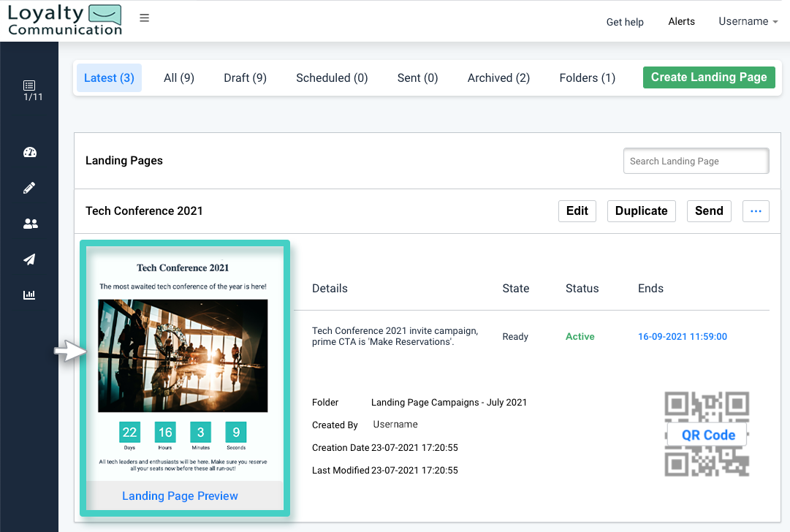Expand the Username dropdown menu

click(748, 21)
